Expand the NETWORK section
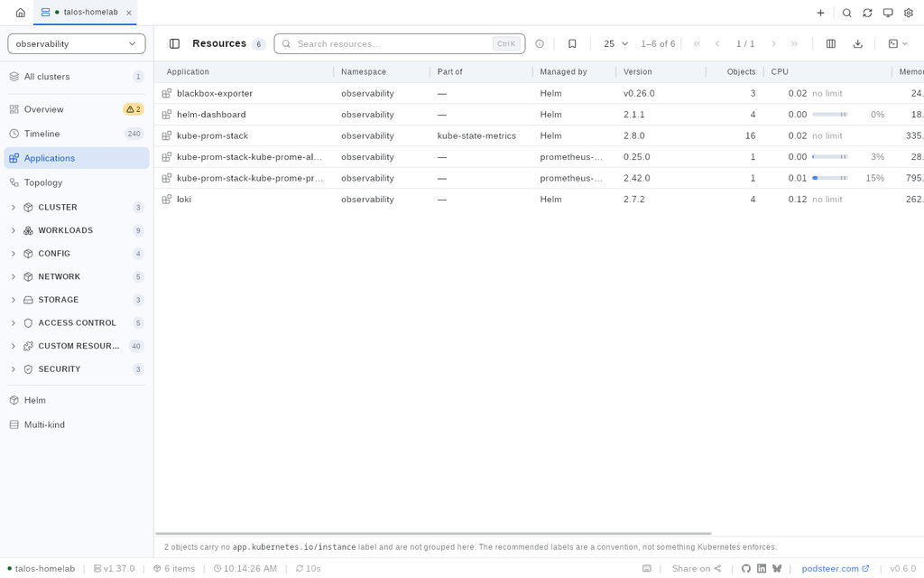This screenshot has height=578, width=924. (x=77, y=276)
